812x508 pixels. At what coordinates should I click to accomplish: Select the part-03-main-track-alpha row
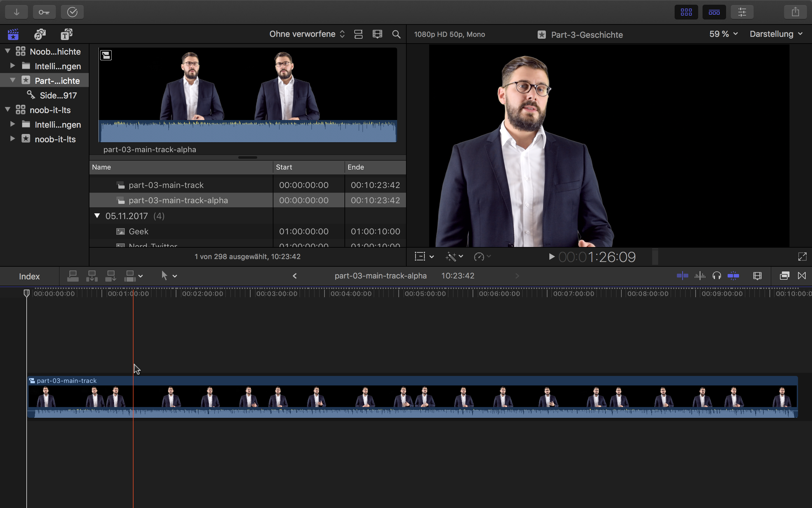click(248, 200)
